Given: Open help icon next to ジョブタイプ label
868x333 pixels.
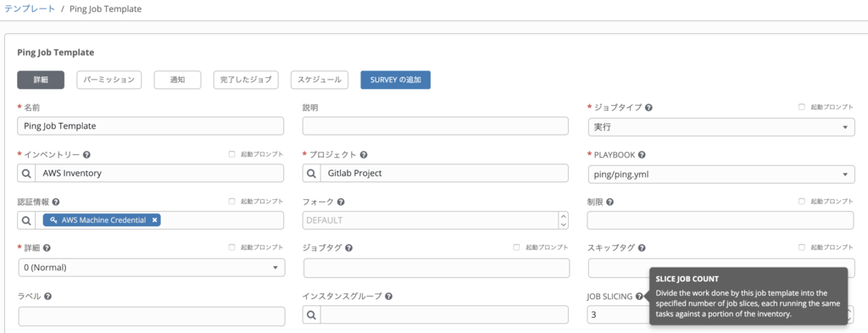Looking at the screenshot, I should (648, 108).
